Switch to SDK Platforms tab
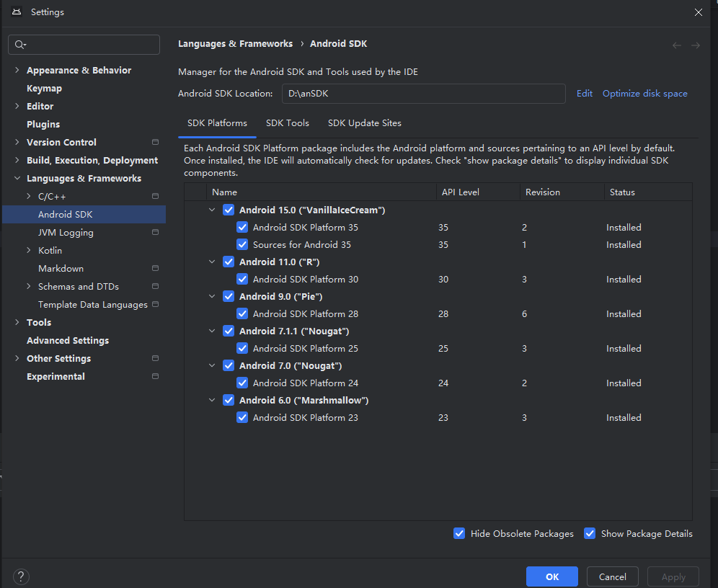718x588 pixels. [217, 123]
